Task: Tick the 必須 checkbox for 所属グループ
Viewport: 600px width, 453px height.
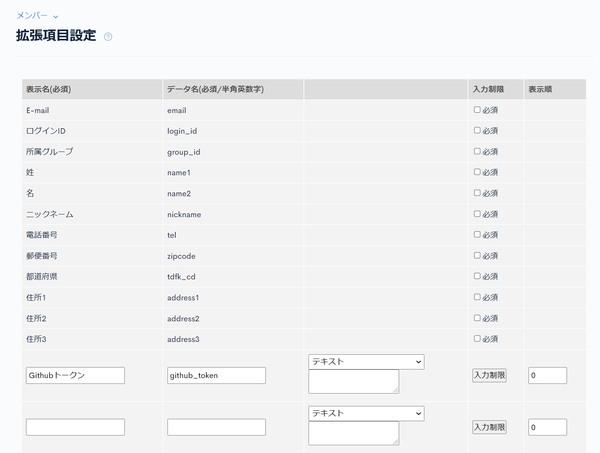Action: click(x=477, y=152)
